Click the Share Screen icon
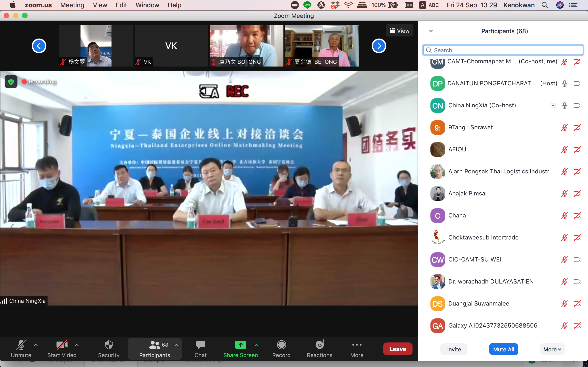 240,345
